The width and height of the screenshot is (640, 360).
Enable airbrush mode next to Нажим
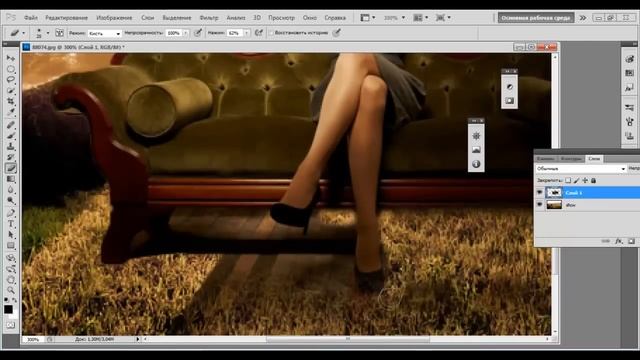click(258, 33)
